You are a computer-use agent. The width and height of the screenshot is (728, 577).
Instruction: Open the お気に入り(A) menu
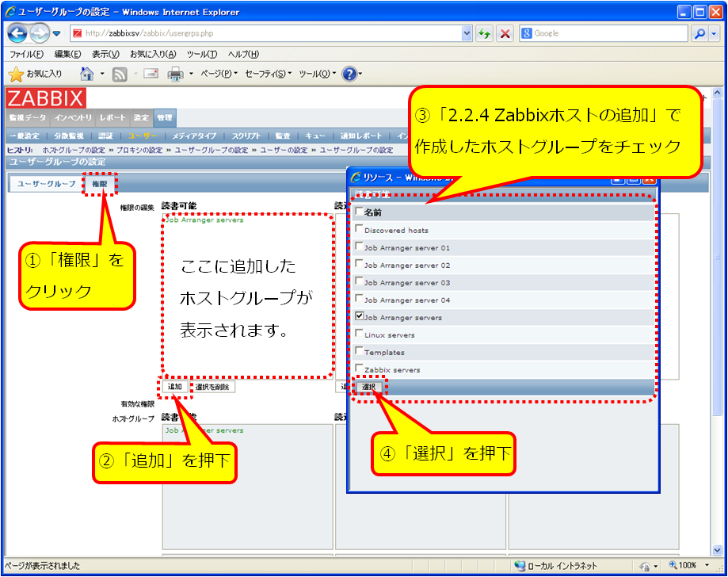click(153, 55)
